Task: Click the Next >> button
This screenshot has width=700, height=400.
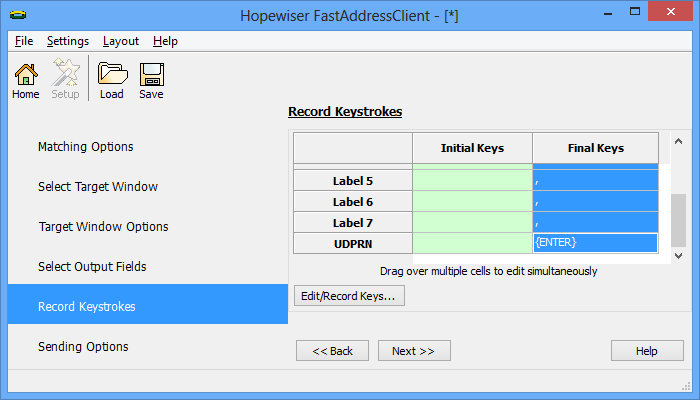Action: (x=414, y=351)
